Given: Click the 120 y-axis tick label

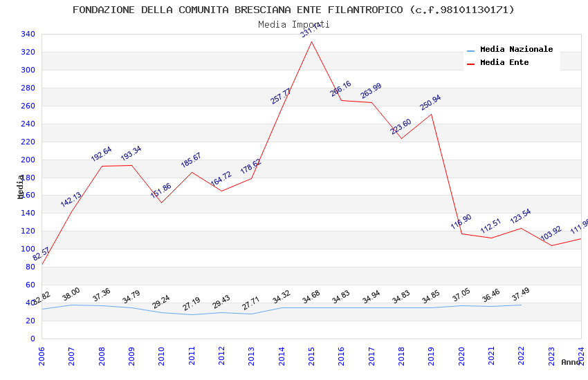Looking at the screenshot, I should tap(28, 231).
